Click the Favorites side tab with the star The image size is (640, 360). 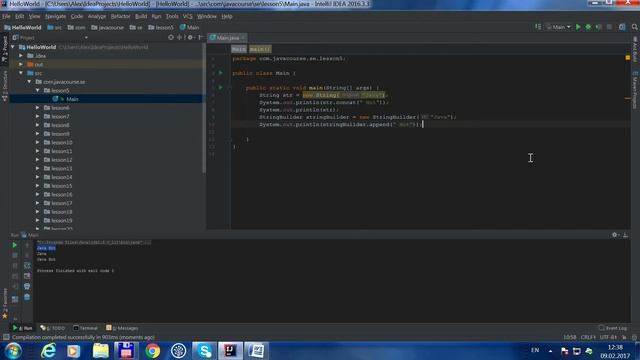point(4,304)
